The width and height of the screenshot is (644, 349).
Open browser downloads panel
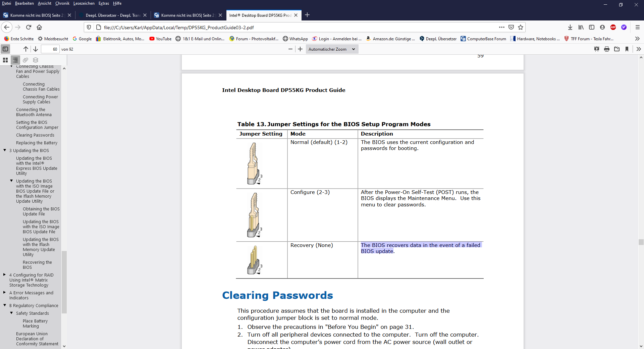click(570, 27)
